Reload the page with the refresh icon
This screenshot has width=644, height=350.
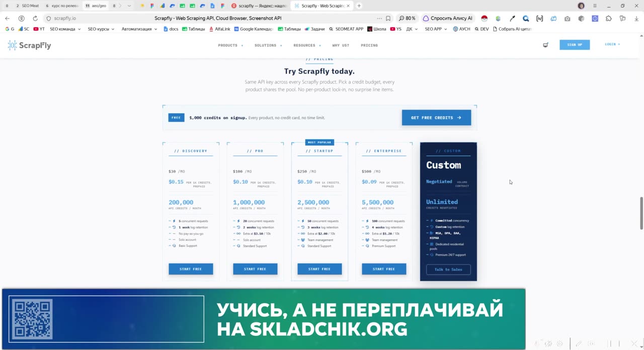coord(35,18)
